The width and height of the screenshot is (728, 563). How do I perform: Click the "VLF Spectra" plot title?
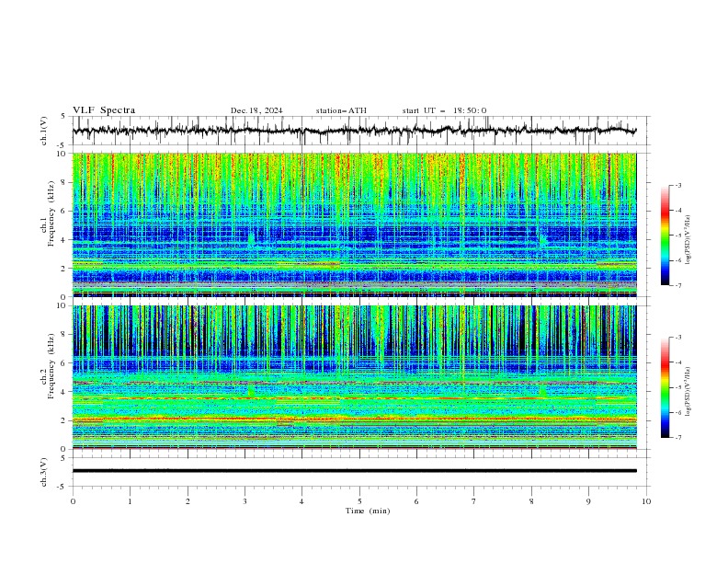[104, 110]
